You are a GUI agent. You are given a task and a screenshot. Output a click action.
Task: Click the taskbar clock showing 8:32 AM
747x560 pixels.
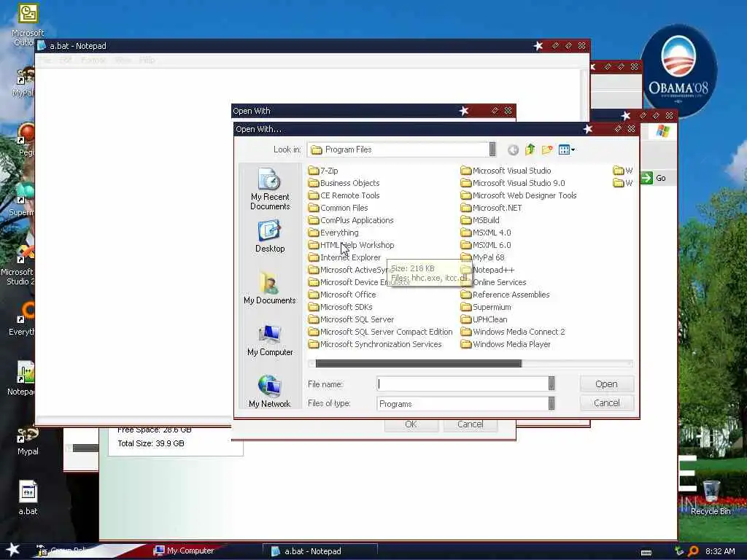coord(720,551)
